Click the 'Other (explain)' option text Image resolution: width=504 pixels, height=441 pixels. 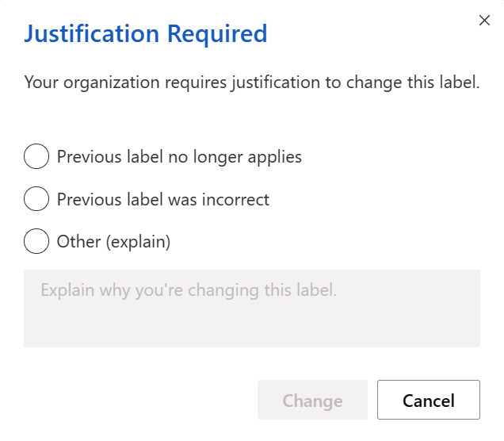pos(113,241)
